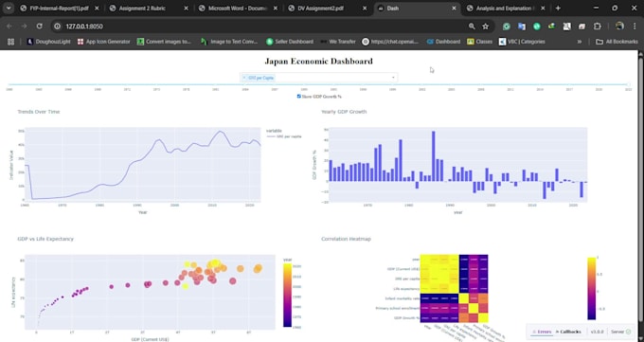Open site info icon beside 127.0.0.1:8050
The height and width of the screenshot is (342, 644).
pyautogui.click(x=58, y=27)
